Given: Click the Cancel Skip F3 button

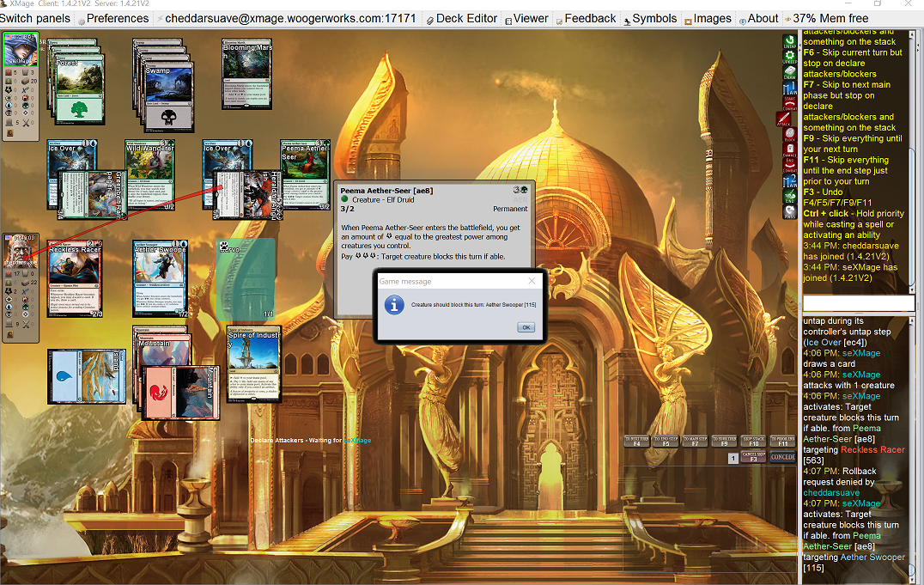Looking at the screenshot, I should click(754, 457).
